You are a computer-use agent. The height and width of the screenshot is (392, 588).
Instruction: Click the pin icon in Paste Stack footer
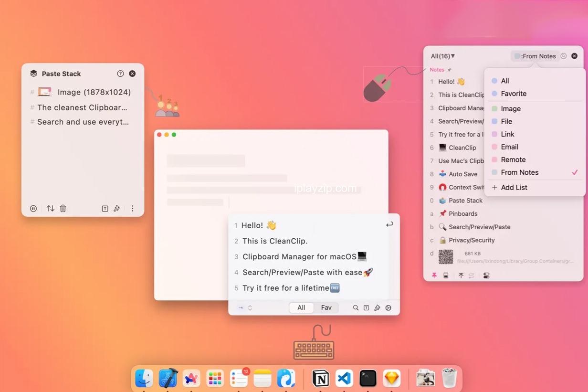click(x=117, y=209)
